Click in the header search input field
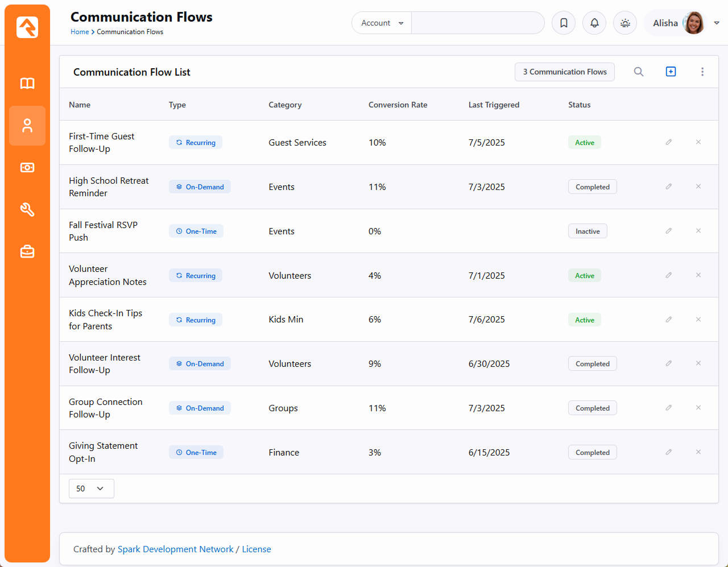This screenshot has width=728, height=567. (478, 23)
